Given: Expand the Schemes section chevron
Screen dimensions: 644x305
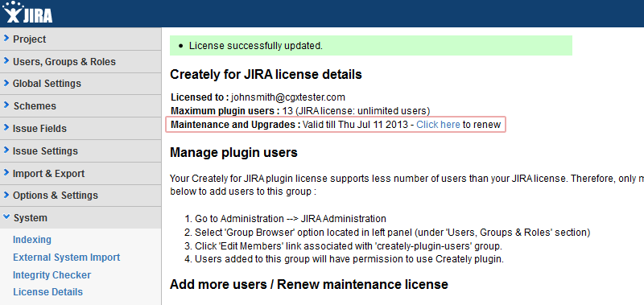Looking at the screenshot, I should 6,105.
